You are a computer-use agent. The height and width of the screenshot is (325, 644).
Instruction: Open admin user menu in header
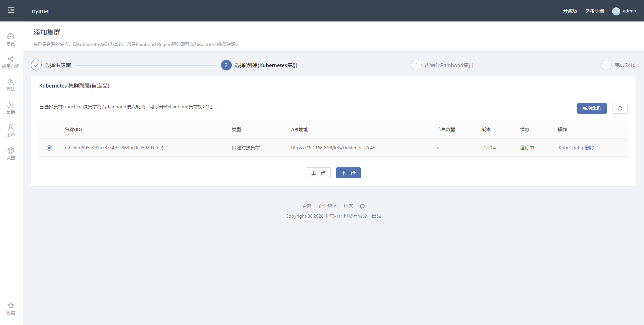624,11
